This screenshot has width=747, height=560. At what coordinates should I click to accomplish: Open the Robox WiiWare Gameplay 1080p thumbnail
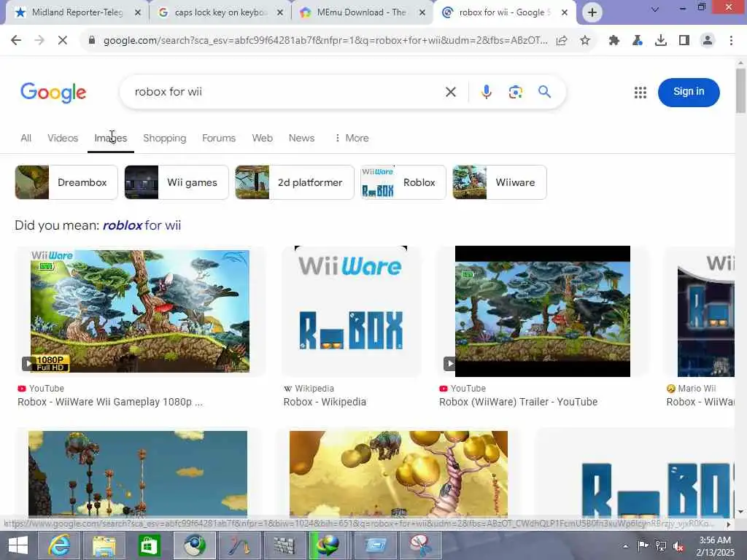(x=139, y=311)
